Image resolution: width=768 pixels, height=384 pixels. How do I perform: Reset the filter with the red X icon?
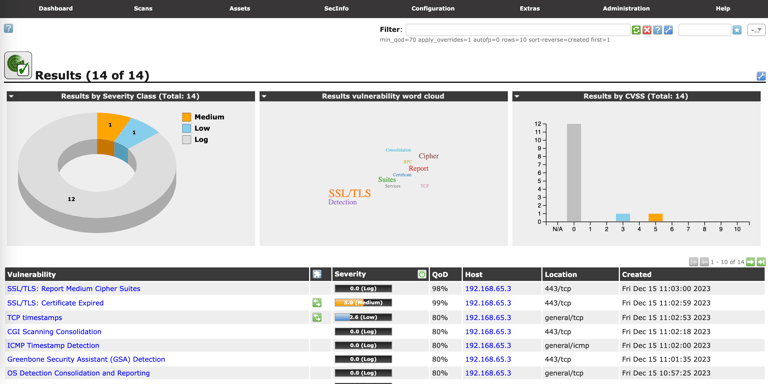pyautogui.click(x=647, y=30)
